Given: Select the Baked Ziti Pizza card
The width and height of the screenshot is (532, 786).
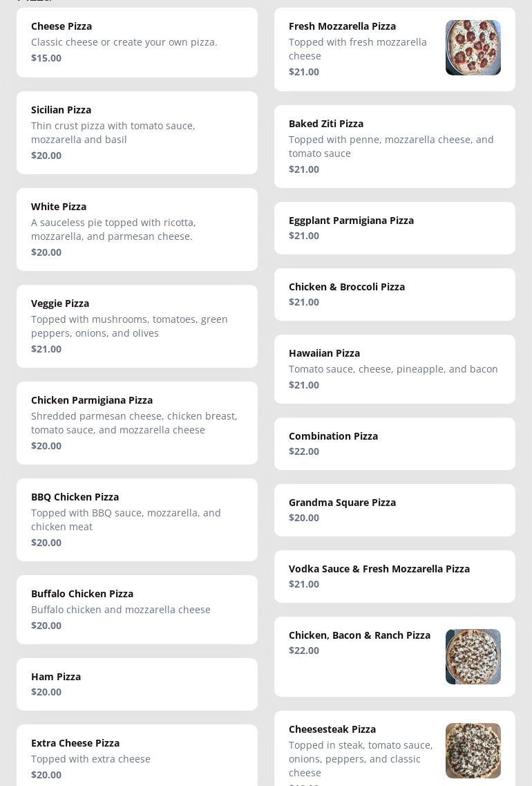Looking at the screenshot, I should 395,147.
